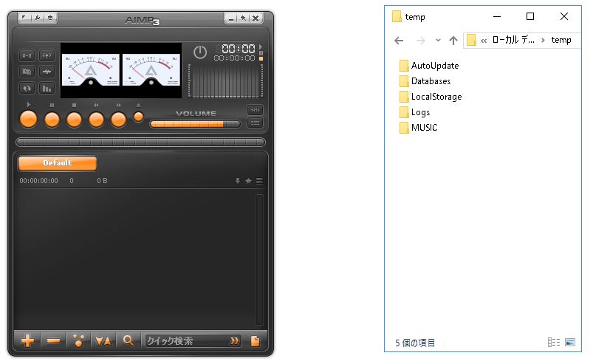593x364 pixels.
Task: Toggle A-B repeat button
Action: (27, 55)
